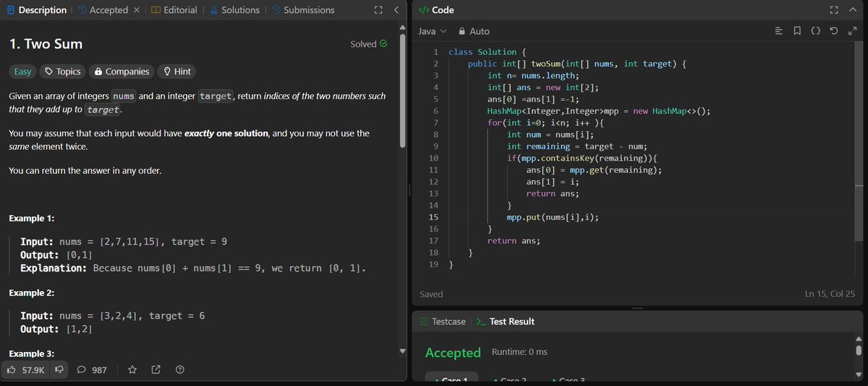Click code line 'mpp.put(nums[i],i);'
The image size is (868, 386).
[x=553, y=217]
